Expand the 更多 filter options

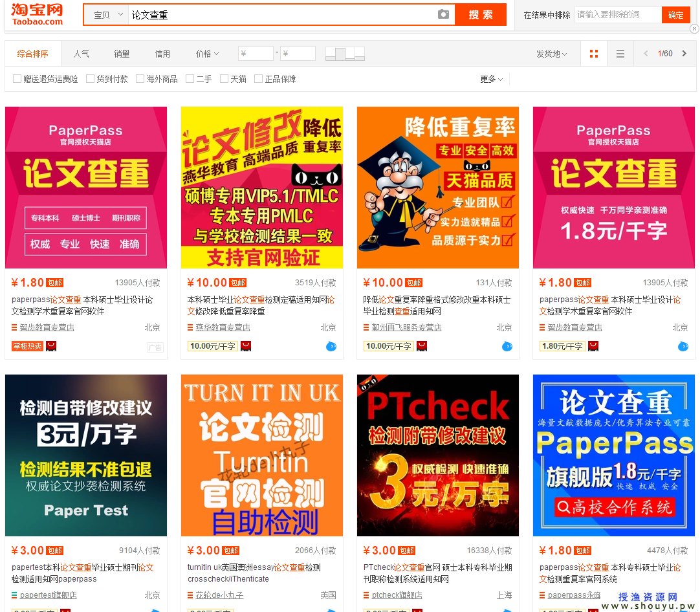pos(491,79)
